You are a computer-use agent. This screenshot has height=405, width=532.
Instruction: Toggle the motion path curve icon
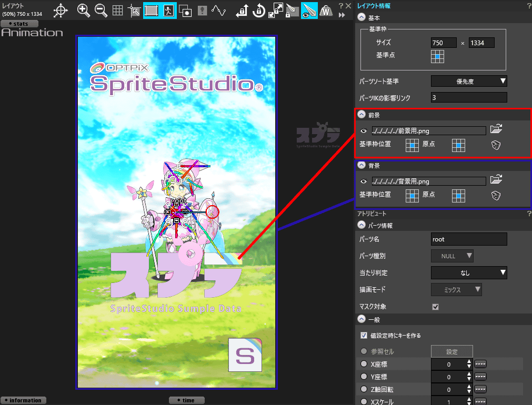(219, 11)
